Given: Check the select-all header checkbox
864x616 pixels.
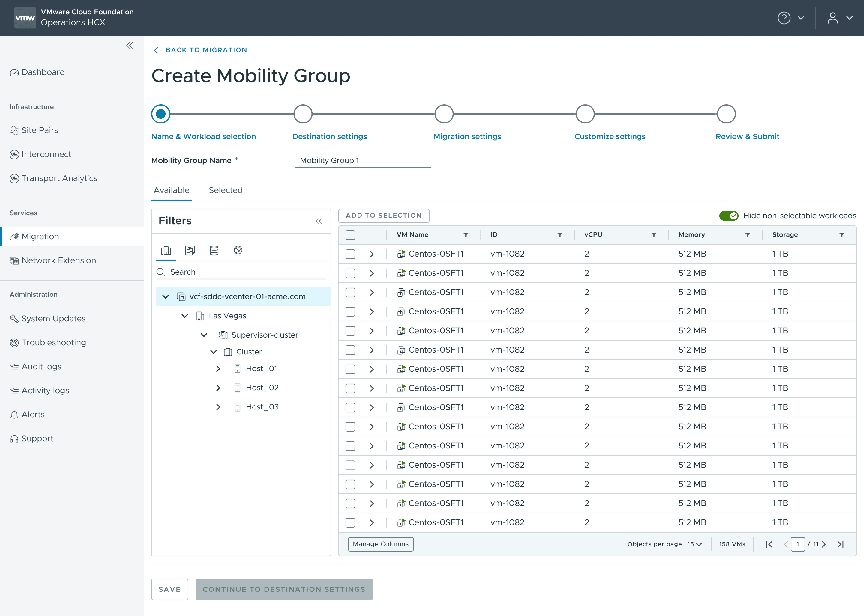Looking at the screenshot, I should 350,235.
